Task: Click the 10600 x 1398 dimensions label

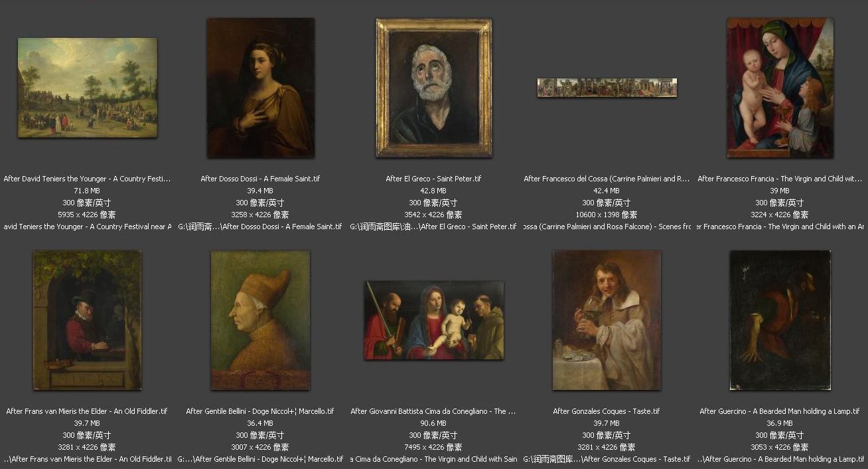Action: [x=607, y=215]
